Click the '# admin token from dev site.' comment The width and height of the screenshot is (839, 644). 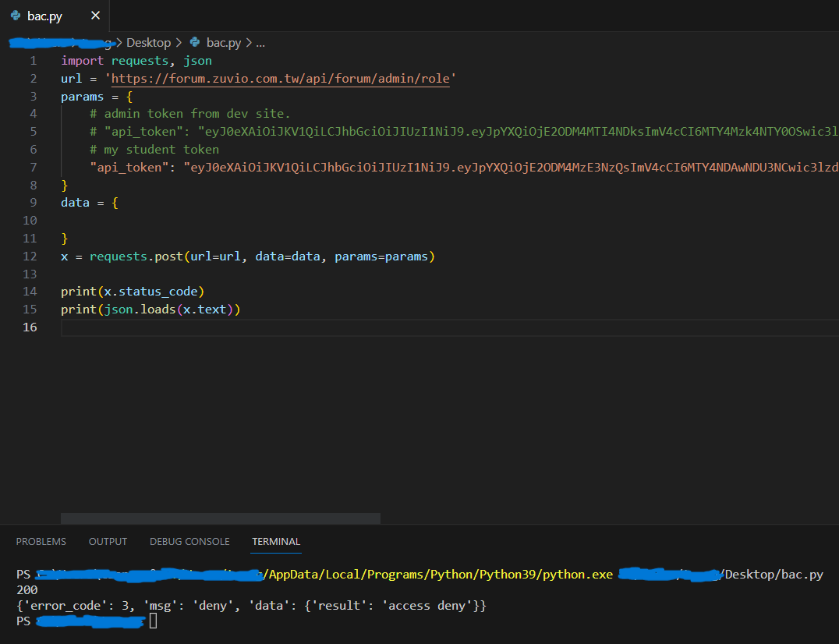190,113
